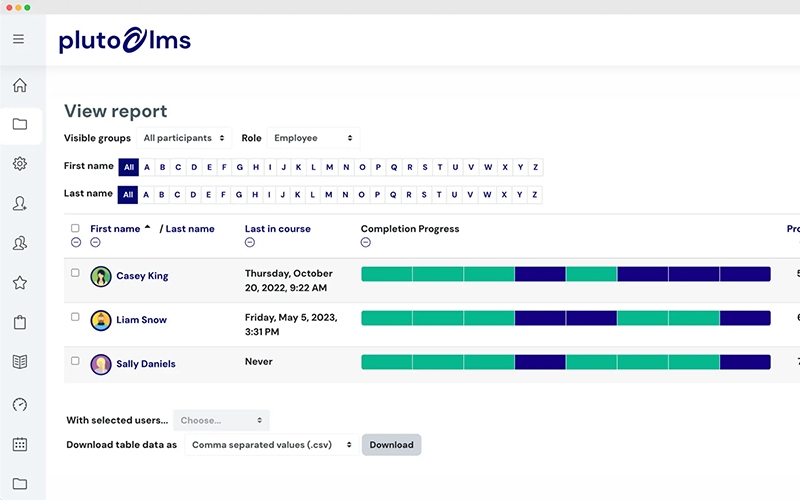Open the clipboard icon in sidebar
800x500 pixels.
pos(20,322)
